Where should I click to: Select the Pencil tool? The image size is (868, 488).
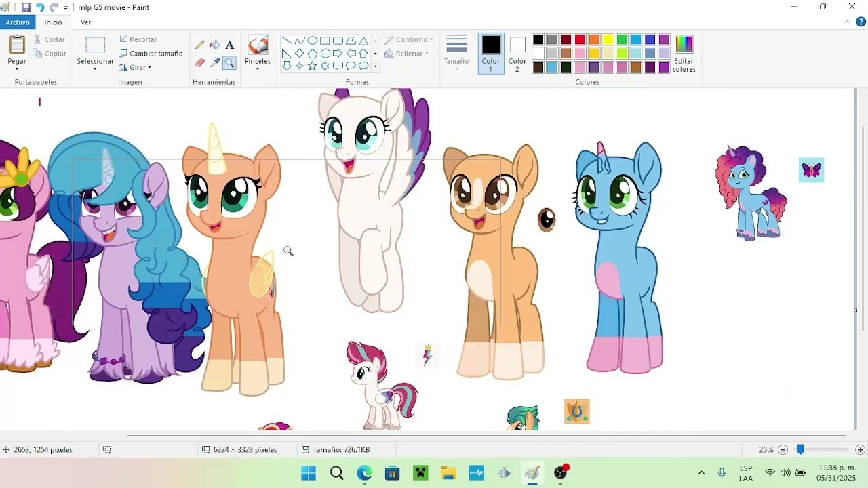click(x=199, y=45)
